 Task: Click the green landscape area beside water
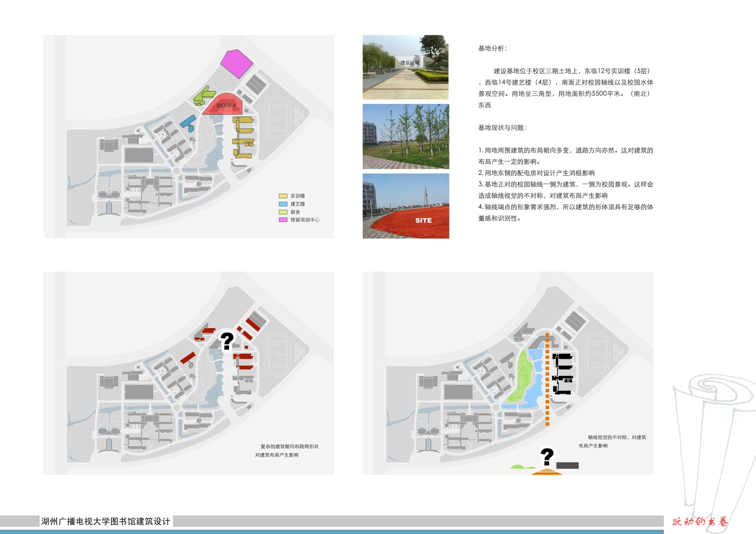(520, 377)
